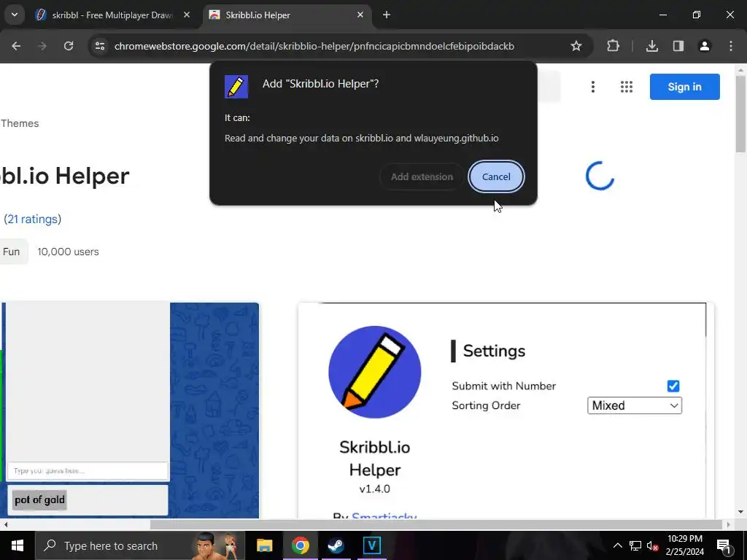Open the pot of gold screenshot thumbnail
This screenshot has width=747, height=560.
click(130, 411)
